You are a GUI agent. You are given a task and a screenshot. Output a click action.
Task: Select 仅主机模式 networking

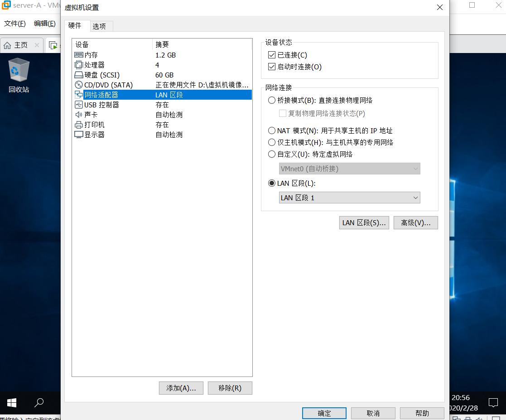point(272,142)
